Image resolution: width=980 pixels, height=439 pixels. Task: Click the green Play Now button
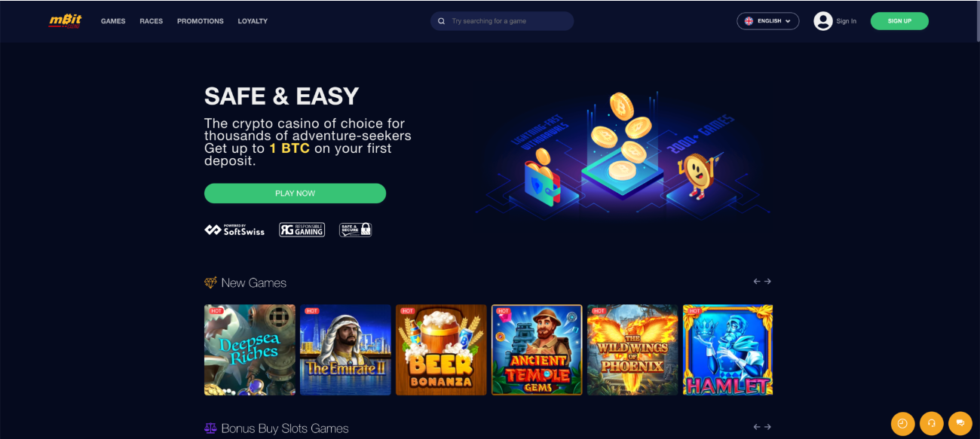pyautogui.click(x=295, y=194)
